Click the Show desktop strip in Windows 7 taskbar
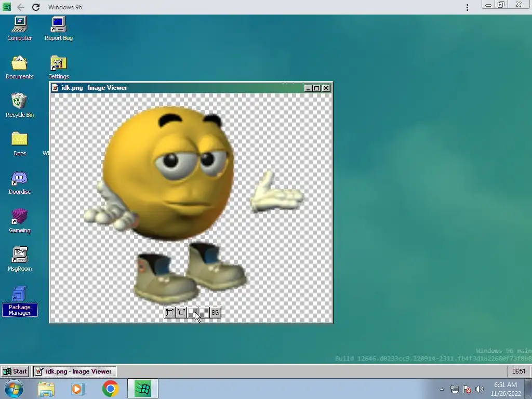532x399 pixels. coord(528,389)
